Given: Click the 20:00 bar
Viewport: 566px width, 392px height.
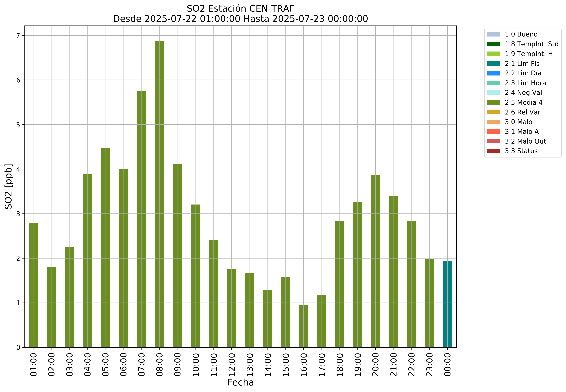Looking at the screenshot, I should pyautogui.click(x=375, y=261).
